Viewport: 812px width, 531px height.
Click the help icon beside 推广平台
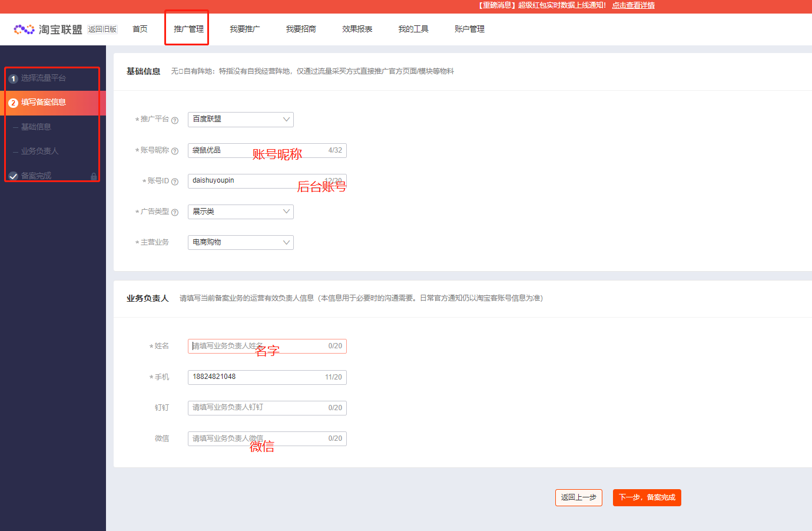pos(174,120)
